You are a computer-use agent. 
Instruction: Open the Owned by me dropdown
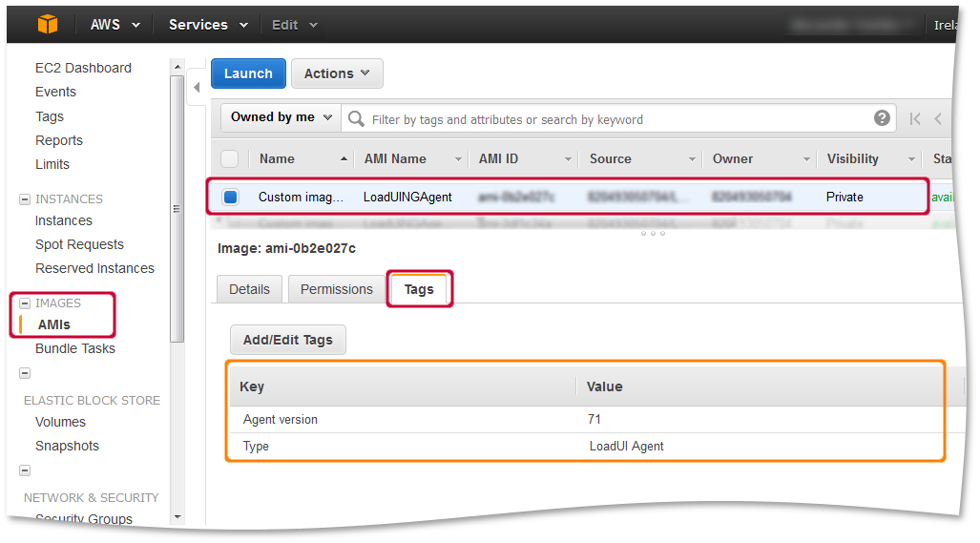pos(281,117)
